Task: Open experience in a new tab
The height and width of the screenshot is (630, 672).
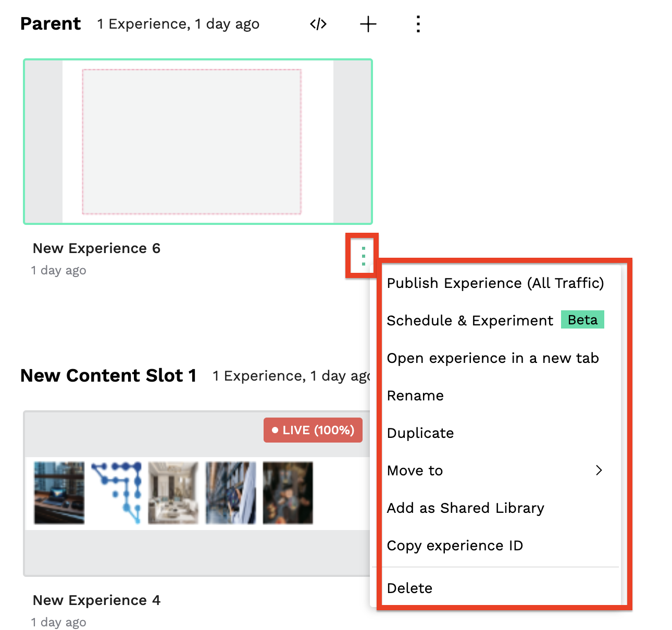Action: point(493,358)
